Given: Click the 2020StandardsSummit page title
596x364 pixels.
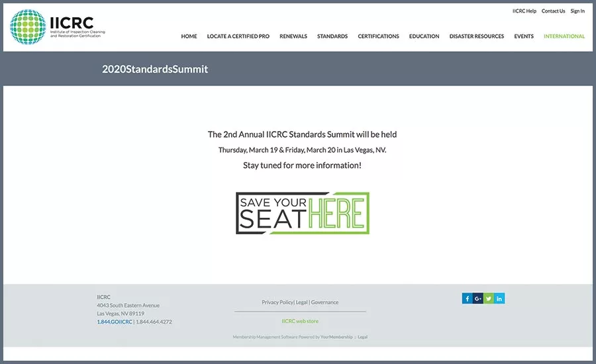Looking at the screenshot, I should point(155,69).
